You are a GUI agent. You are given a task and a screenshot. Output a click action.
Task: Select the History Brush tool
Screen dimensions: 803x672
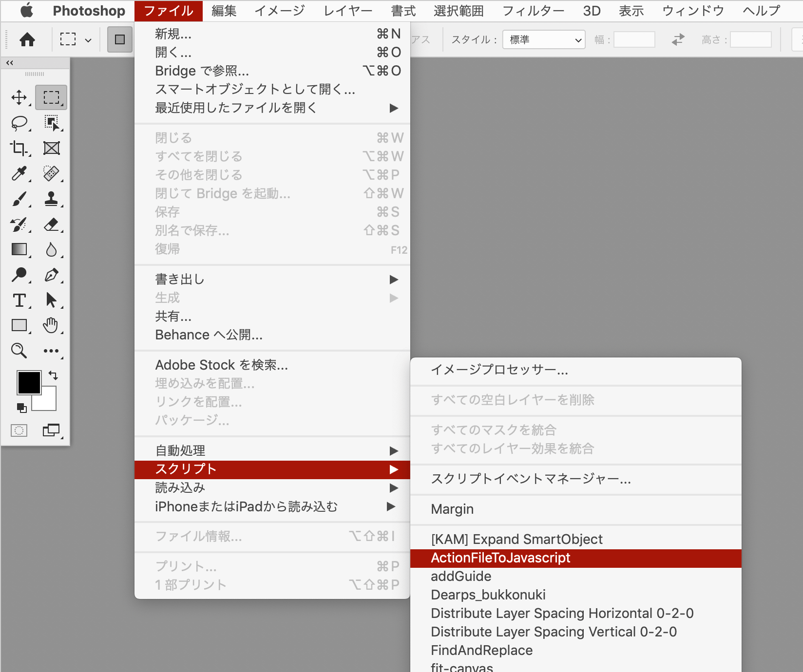coord(19,224)
